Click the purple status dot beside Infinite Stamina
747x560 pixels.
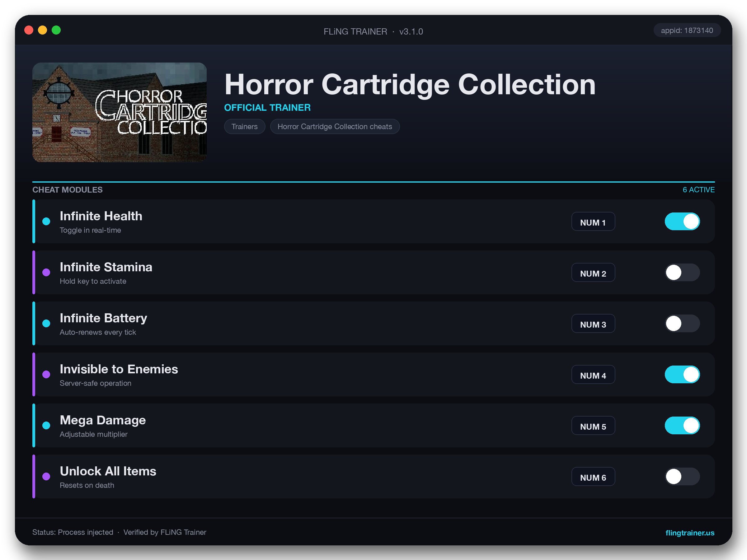tap(46, 273)
